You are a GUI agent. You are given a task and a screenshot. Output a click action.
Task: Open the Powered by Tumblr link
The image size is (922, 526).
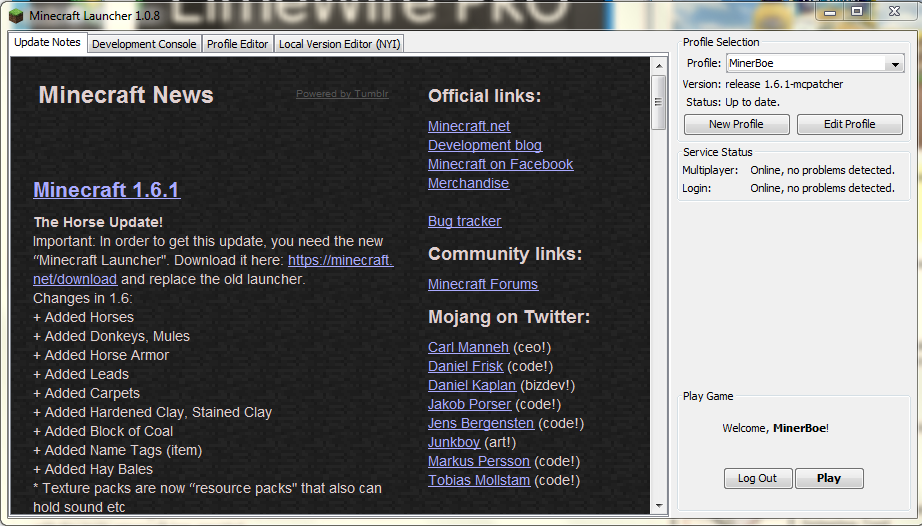(x=342, y=94)
